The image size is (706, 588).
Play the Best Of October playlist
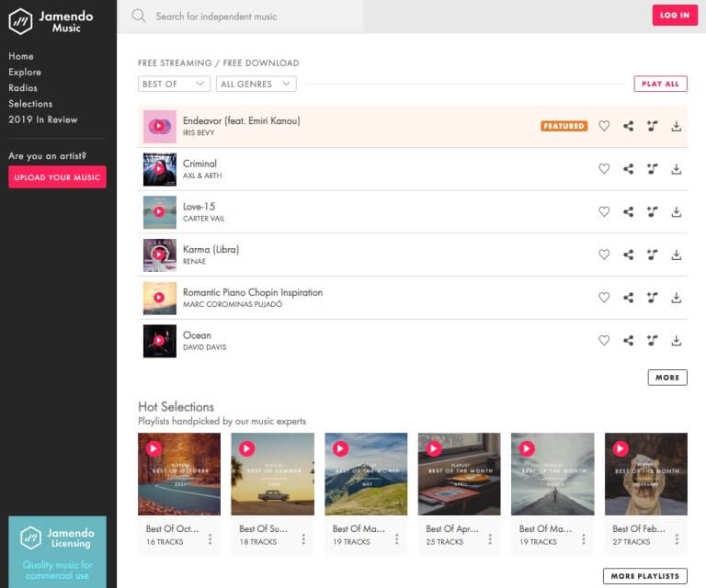coord(154,448)
